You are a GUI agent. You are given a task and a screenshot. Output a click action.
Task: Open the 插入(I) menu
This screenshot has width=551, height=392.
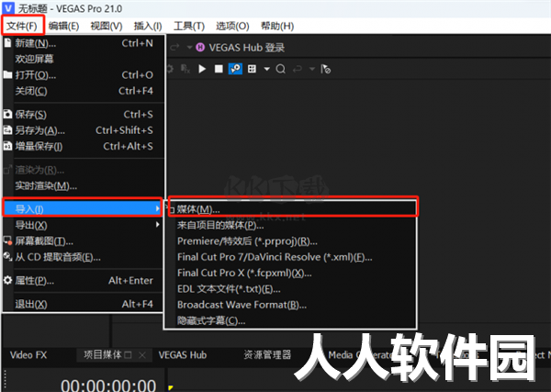[x=148, y=26]
